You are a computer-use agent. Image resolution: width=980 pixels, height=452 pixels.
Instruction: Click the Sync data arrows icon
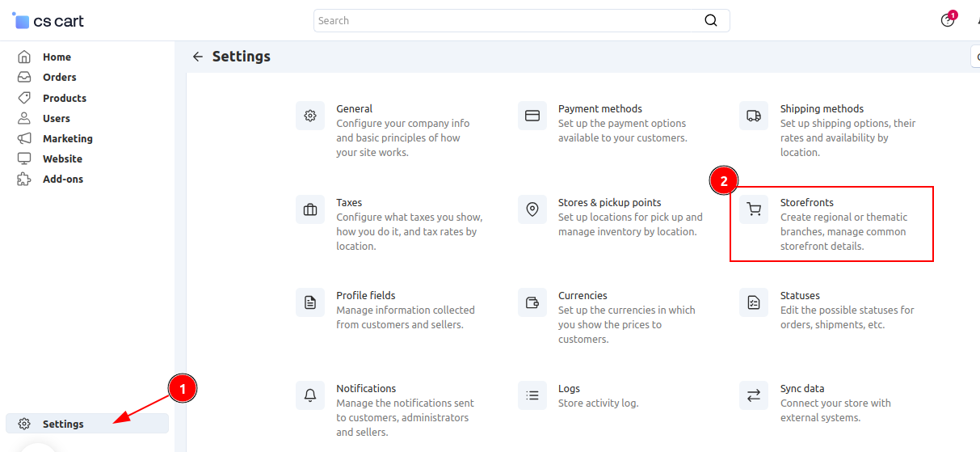[754, 395]
